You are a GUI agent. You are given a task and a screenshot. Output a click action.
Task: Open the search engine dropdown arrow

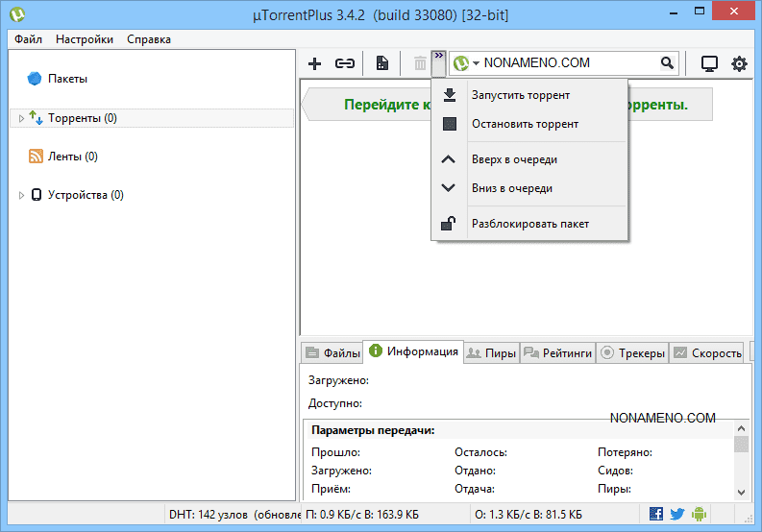tap(476, 63)
